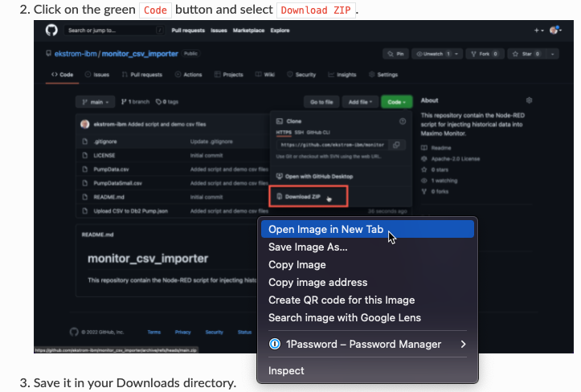
Task: Click the monitor_csv_importer repository link
Action: coord(140,54)
